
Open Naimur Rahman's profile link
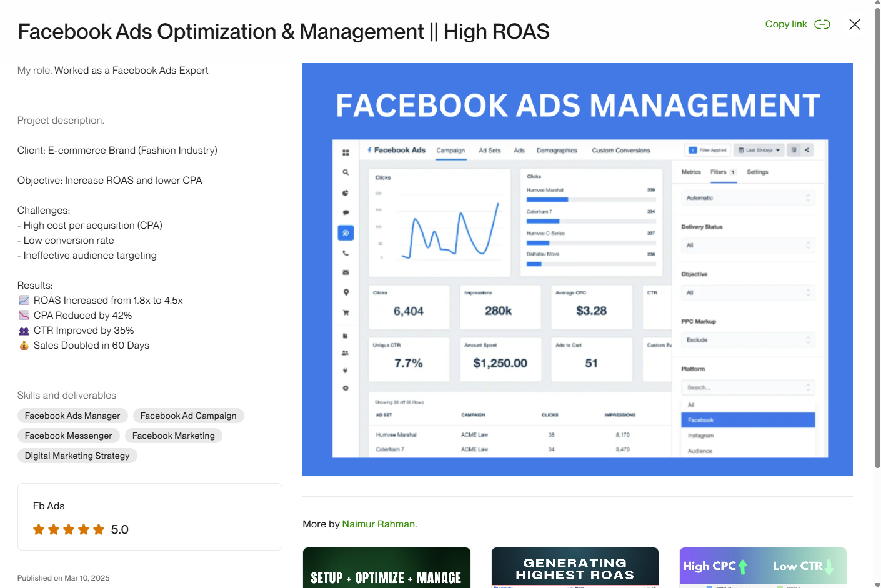(379, 524)
